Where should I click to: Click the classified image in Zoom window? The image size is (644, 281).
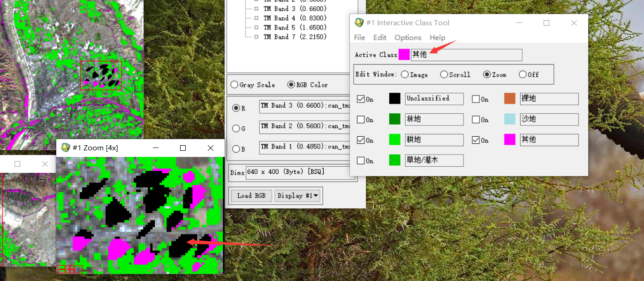(x=140, y=215)
